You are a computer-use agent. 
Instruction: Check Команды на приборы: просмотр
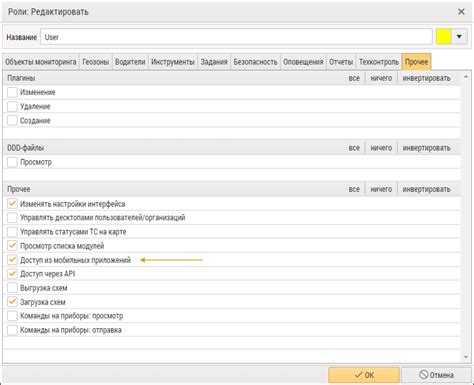[x=12, y=316]
